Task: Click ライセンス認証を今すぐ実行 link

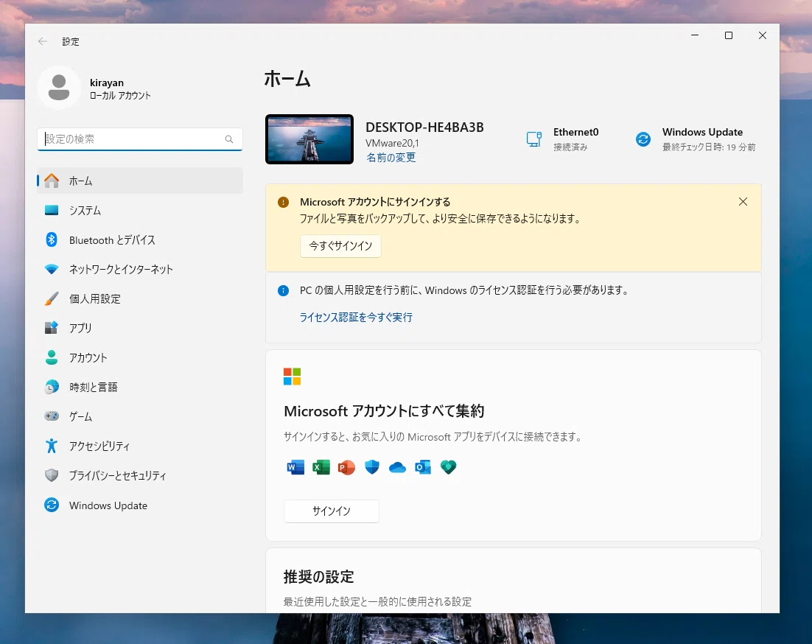Action: click(357, 318)
